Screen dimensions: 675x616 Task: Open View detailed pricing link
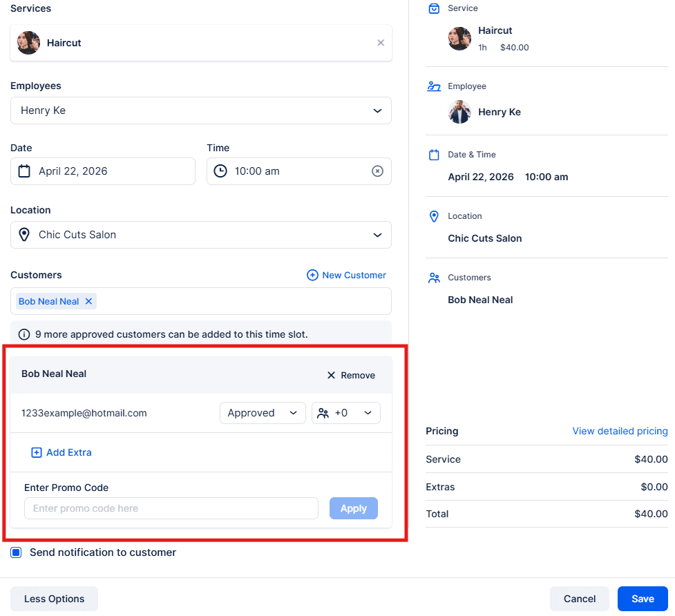tap(620, 431)
